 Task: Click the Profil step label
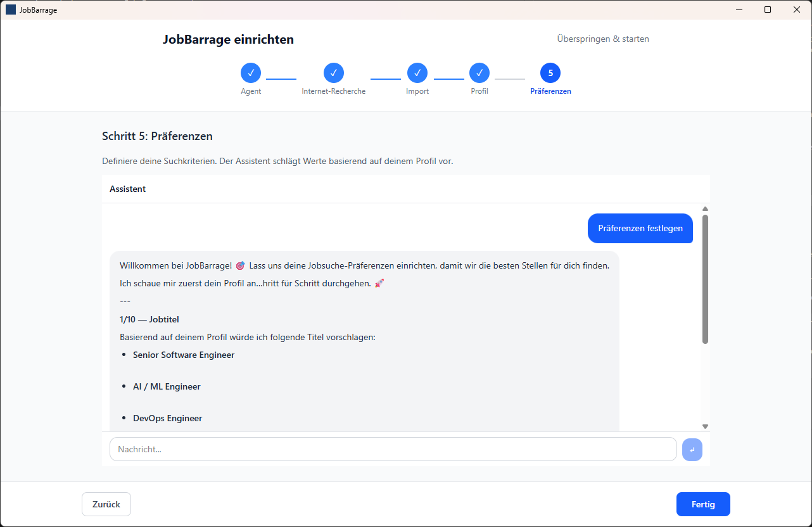tap(479, 91)
